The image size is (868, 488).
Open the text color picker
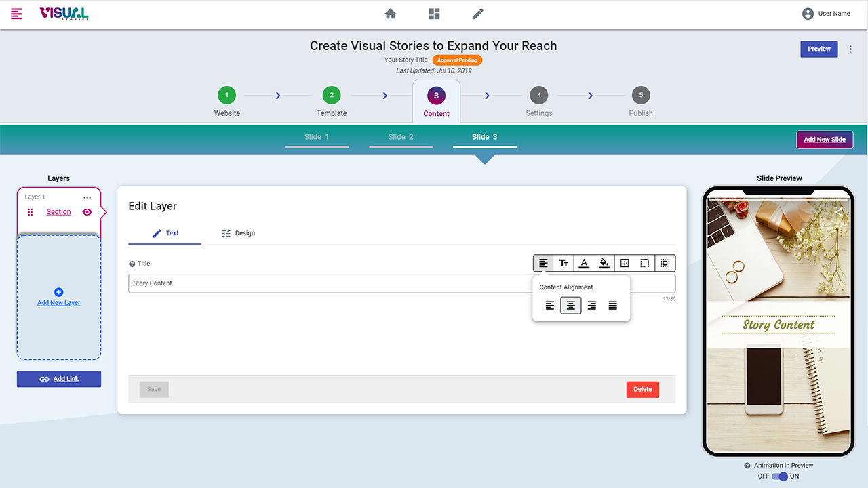[x=584, y=263]
